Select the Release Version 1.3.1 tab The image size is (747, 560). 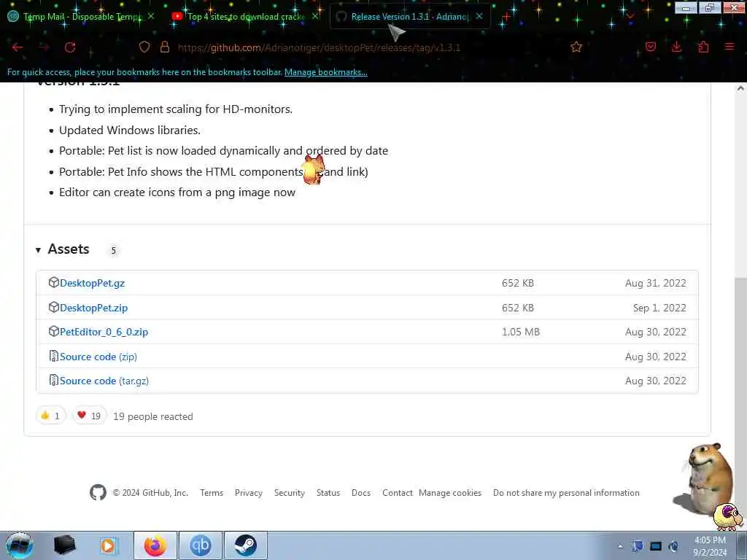(410, 16)
